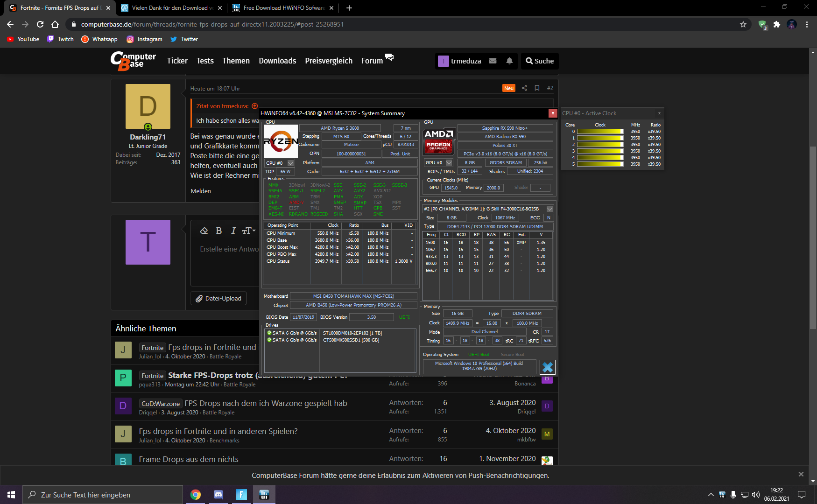The image size is (817, 504).
Task: Toggle bookmark on post #2
Action: pos(537,88)
